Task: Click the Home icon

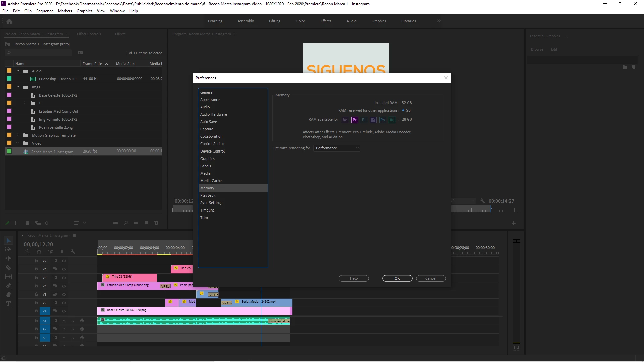Action: pos(9,21)
